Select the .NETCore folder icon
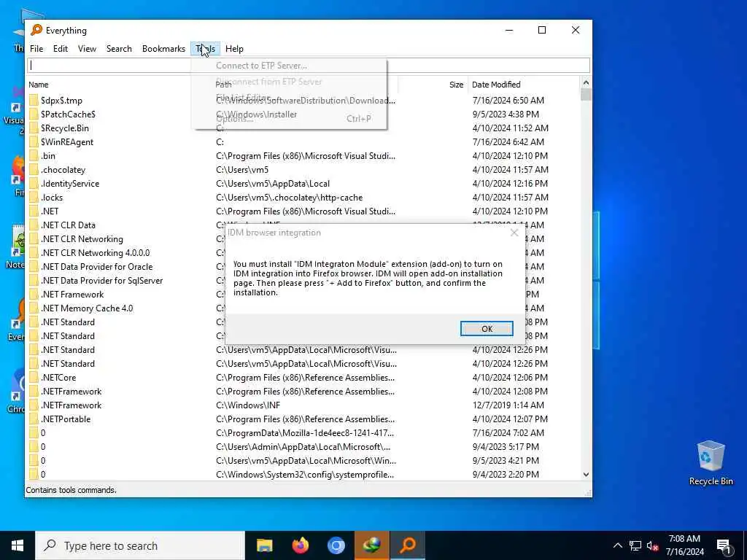Image resolution: width=747 pixels, height=560 pixels. pyautogui.click(x=34, y=378)
